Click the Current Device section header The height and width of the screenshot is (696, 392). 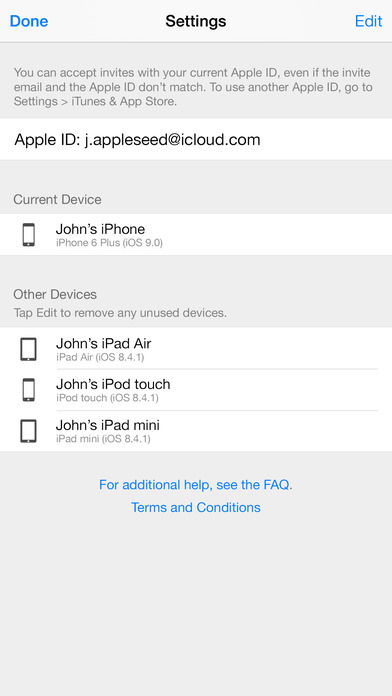click(x=57, y=200)
